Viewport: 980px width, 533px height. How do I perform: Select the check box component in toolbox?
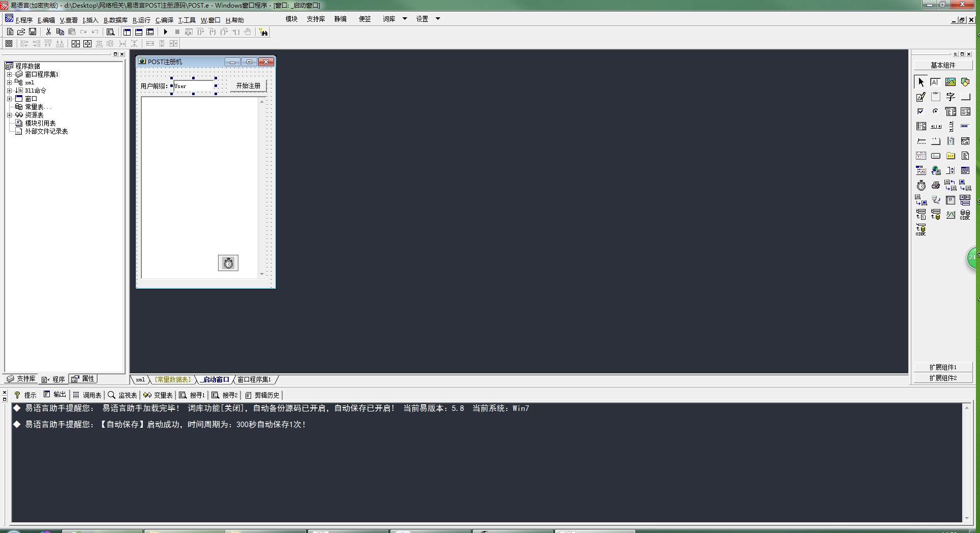(921, 111)
